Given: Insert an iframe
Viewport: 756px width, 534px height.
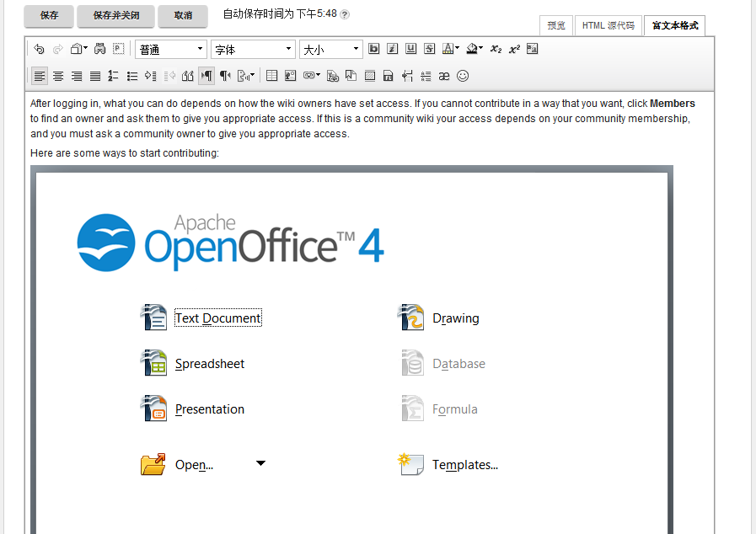Looking at the screenshot, I should (370, 76).
